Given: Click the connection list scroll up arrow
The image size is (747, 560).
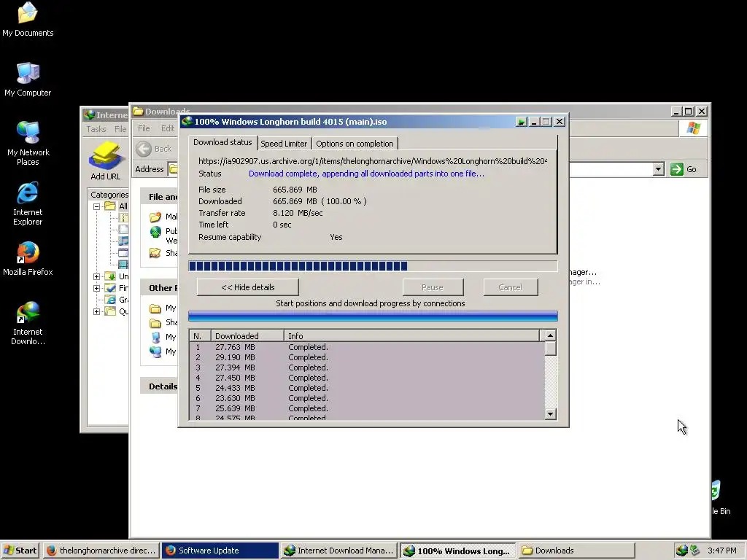Looking at the screenshot, I should [x=550, y=335].
